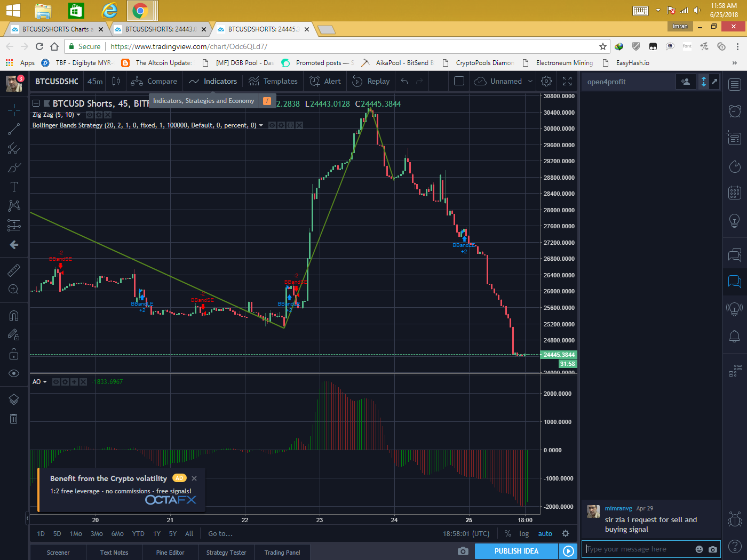Viewport: 747px width, 560px height.
Task: Click the BTCUSDSHORTS symbol search field
Action: point(57,81)
